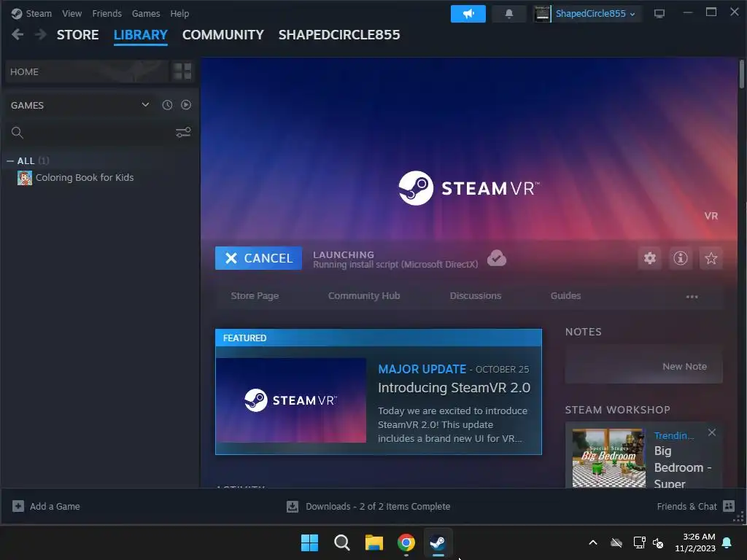Open the COMMUNITY tab
Screen dimensions: 747x560
coord(223,35)
